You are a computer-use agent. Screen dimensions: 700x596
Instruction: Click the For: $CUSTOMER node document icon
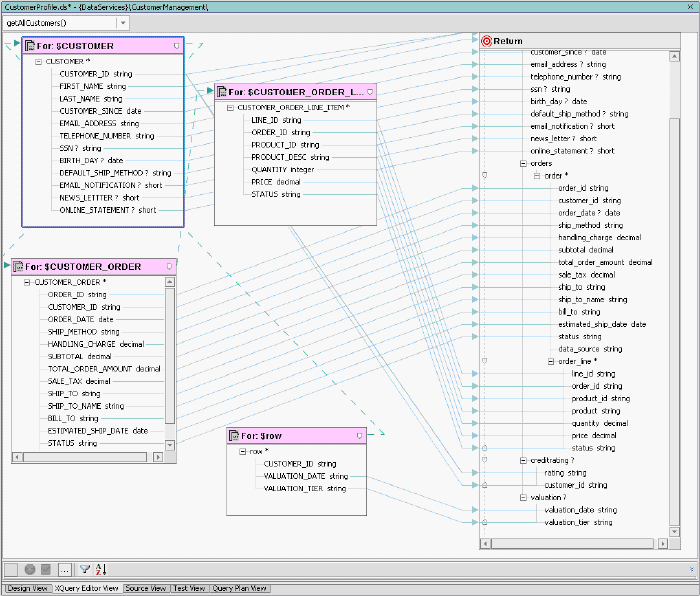pos(29,46)
